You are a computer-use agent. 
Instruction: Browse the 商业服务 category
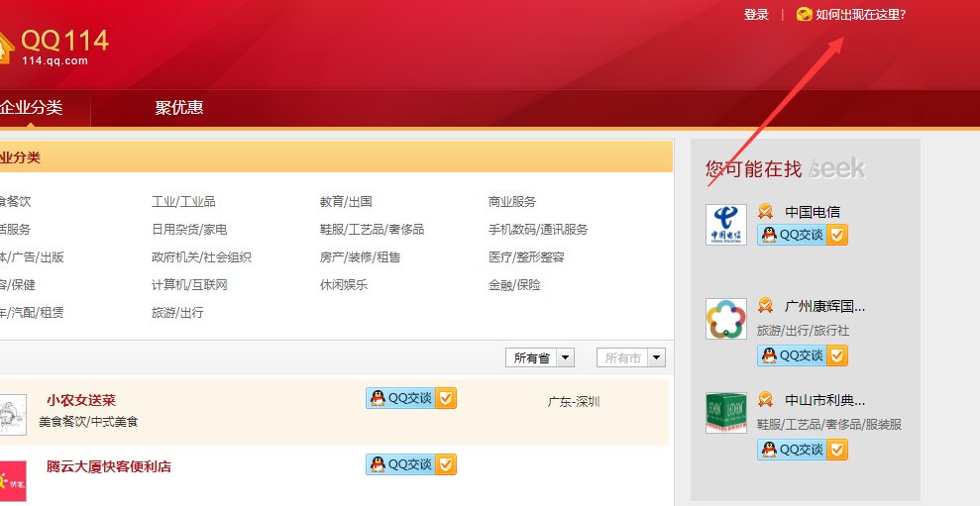[x=512, y=202]
